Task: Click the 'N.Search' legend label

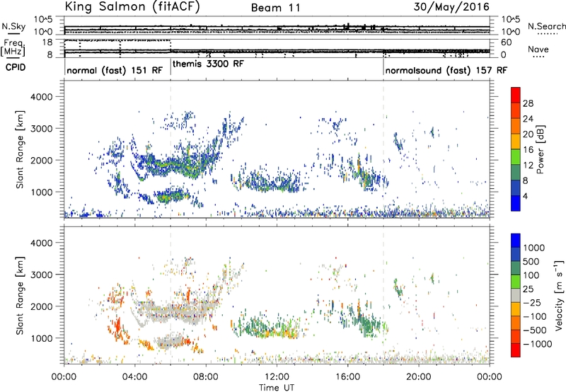Action: pyautogui.click(x=546, y=26)
